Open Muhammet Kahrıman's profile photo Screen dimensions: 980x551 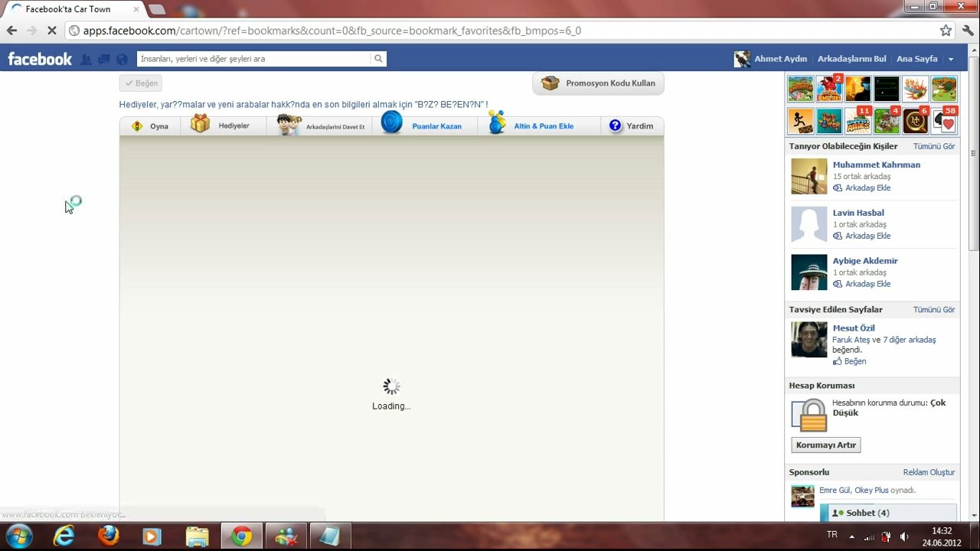(x=809, y=176)
